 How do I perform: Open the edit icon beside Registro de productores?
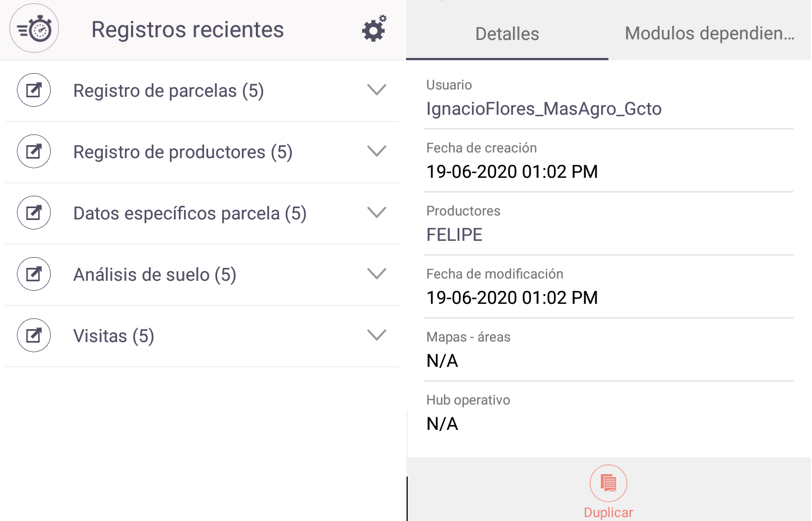(x=34, y=151)
